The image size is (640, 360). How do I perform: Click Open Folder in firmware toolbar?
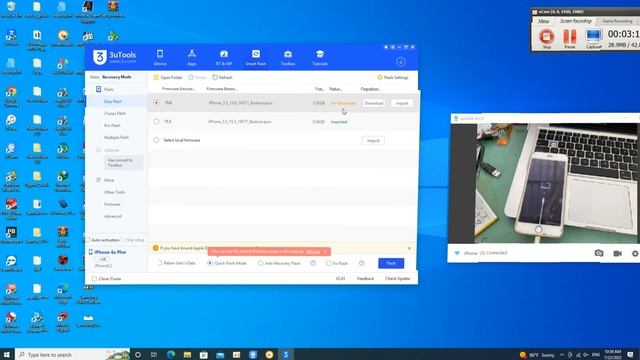point(168,77)
